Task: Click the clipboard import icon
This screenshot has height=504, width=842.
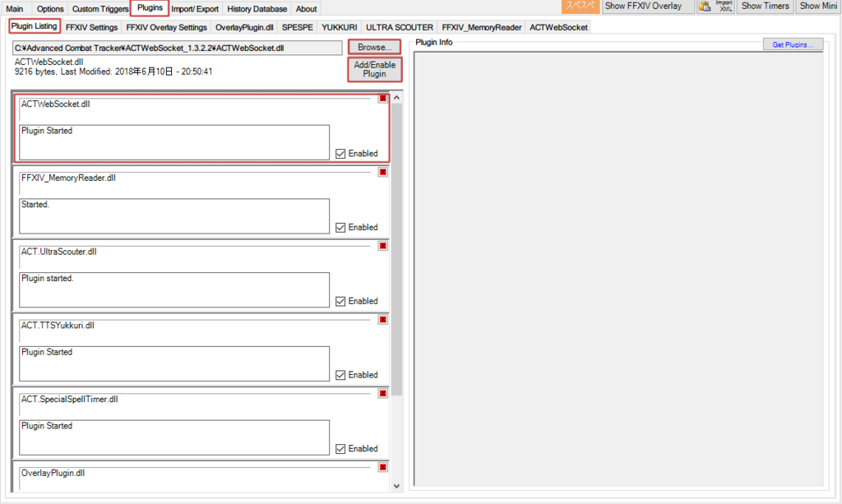Action: point(705,6)
